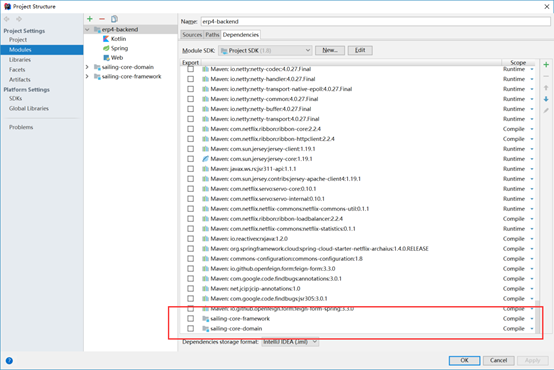Click the sailing-core-domain module folder icon in tree
This screenshot has width=554, height=370.
coord(97,67)
